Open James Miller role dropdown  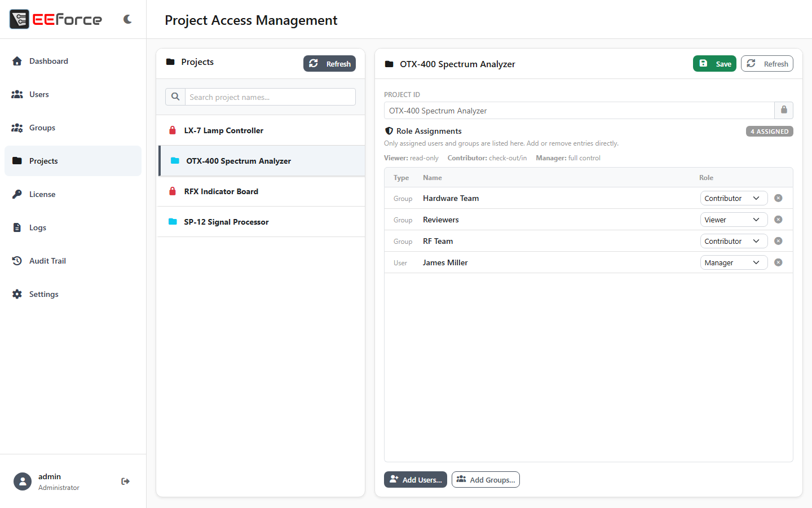(x=734, y=262)
